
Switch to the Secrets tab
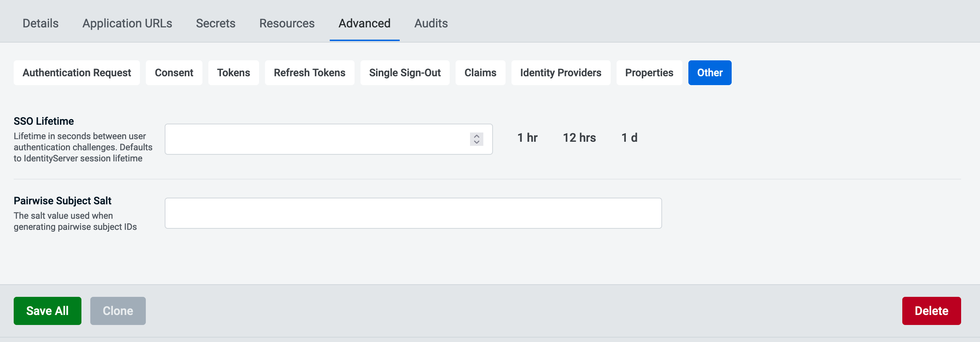click(x=215, y=23)
